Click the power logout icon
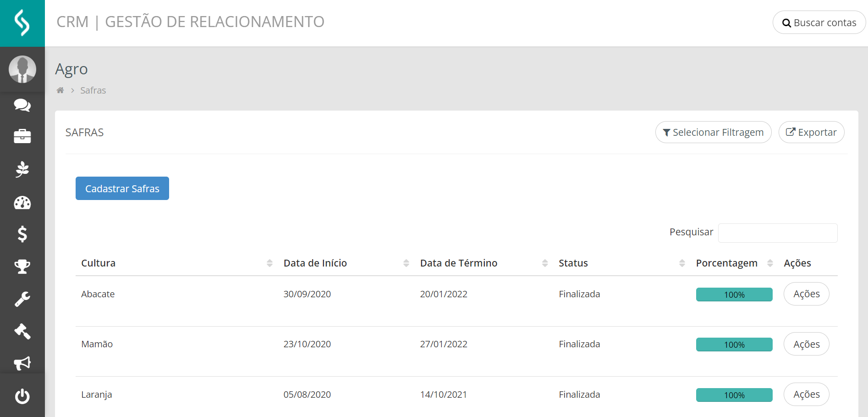 [x=22, y=396]
